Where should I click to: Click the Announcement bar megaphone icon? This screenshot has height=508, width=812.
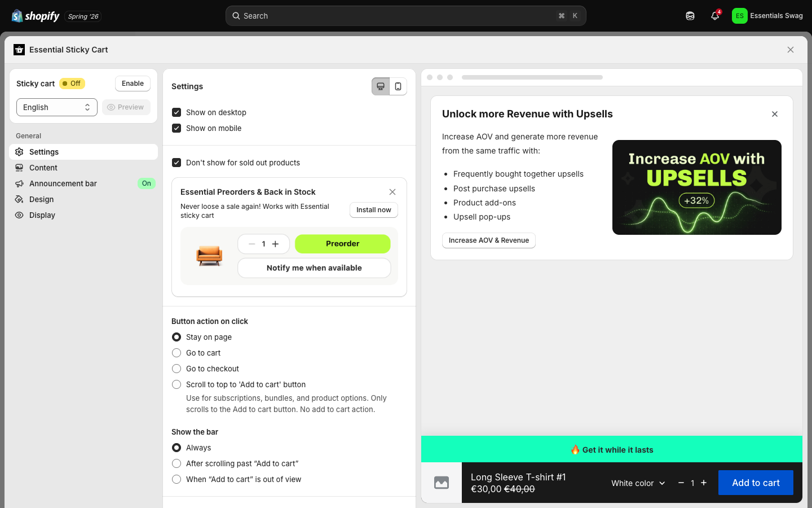coord(19,183)
